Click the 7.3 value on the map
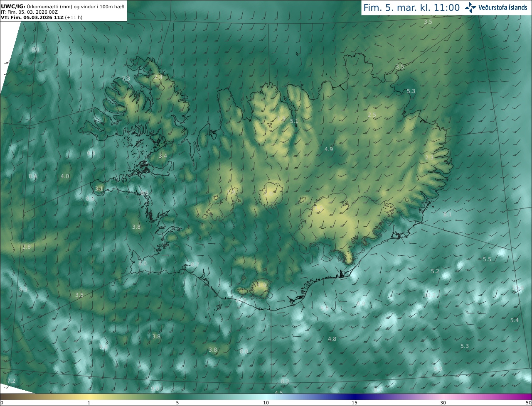 point(126,78)
